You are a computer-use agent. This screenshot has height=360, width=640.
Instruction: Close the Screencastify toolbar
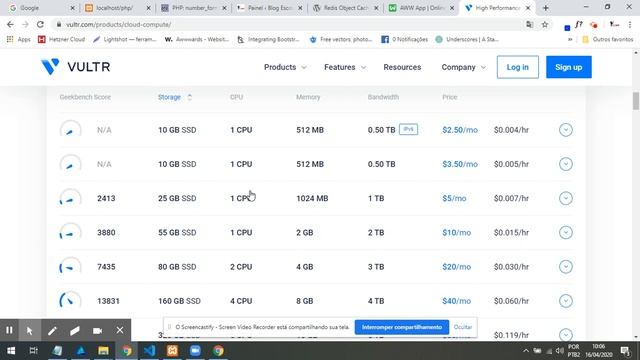click(120, 330)
